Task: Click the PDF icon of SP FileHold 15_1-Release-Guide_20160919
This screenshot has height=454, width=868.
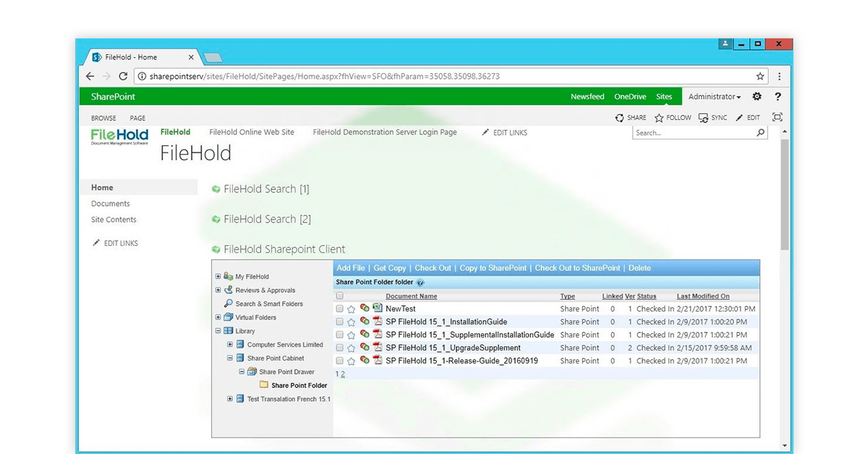Action: 377,361
